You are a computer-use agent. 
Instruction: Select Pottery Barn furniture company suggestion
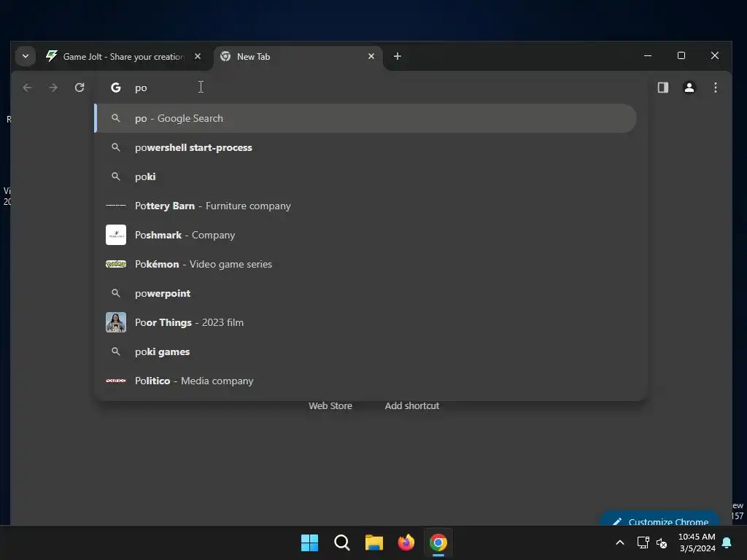[x=365, y=206]
